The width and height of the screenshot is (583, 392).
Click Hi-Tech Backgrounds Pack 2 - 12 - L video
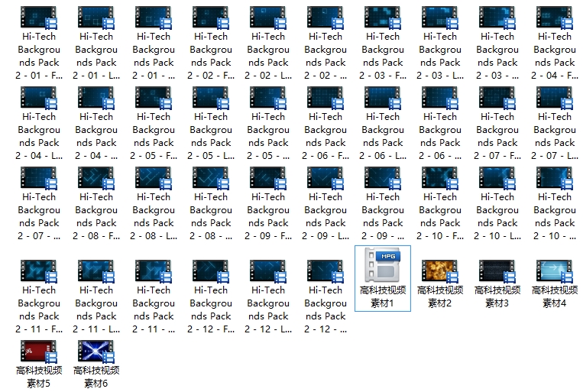coord(267,271)
